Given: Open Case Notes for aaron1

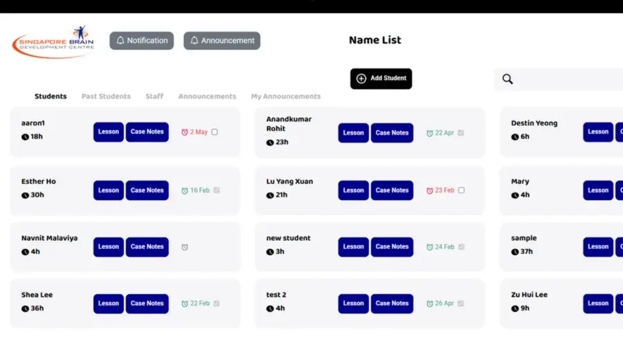Looking at the screenshot, I should (147, 132).
